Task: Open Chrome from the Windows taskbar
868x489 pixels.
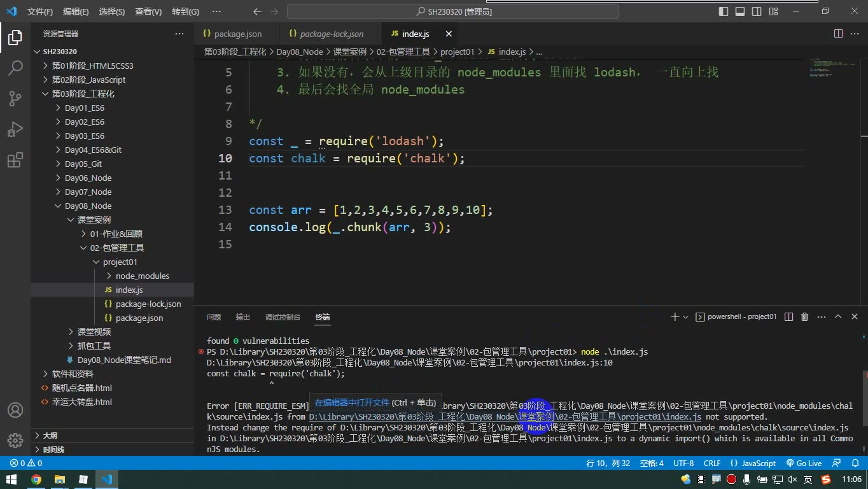Action: (36, 479)
